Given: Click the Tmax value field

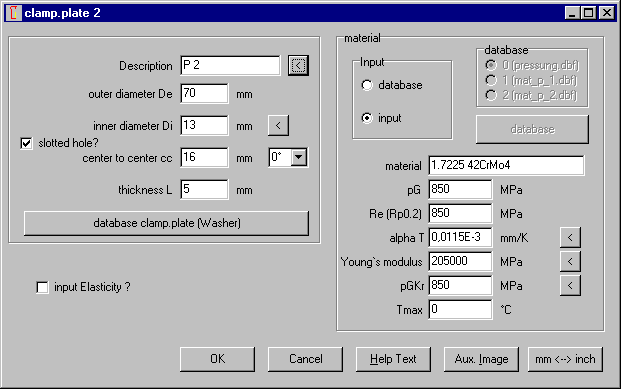Looking at the screenshot, I should pyautogui.click(x=460, y=309).
